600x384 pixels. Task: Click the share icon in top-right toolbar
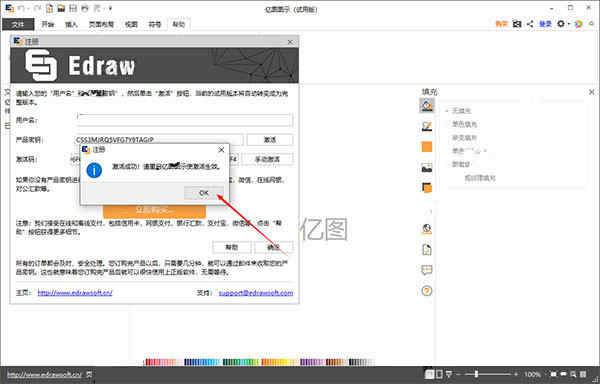click(x=530, y=24)
